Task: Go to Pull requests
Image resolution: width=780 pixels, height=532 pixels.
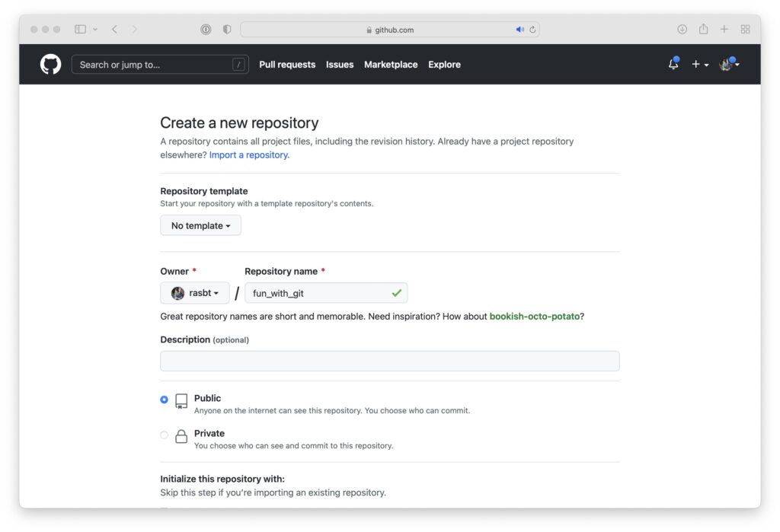Action: click(x=287, y=65)
